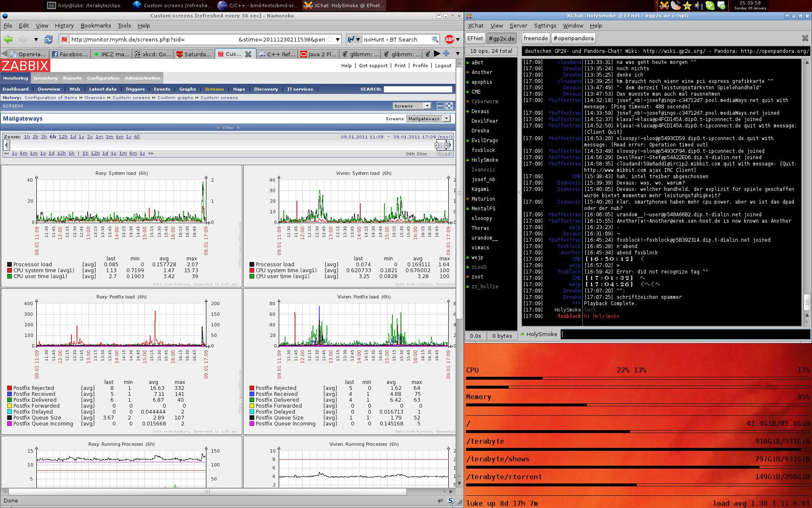The width and height of the screenshot is (812, 508).
Task: Open history dropdown arrow beside Forward button
Action: 36,39
